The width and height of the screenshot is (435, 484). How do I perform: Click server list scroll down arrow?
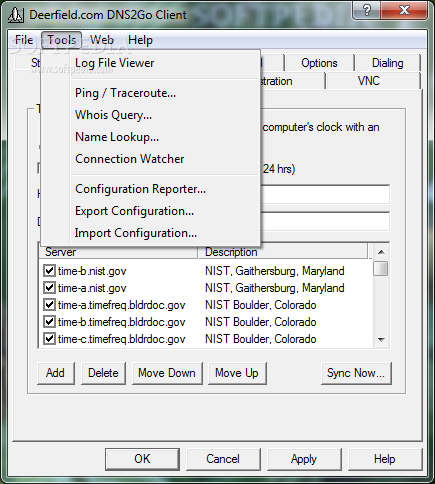381,340
